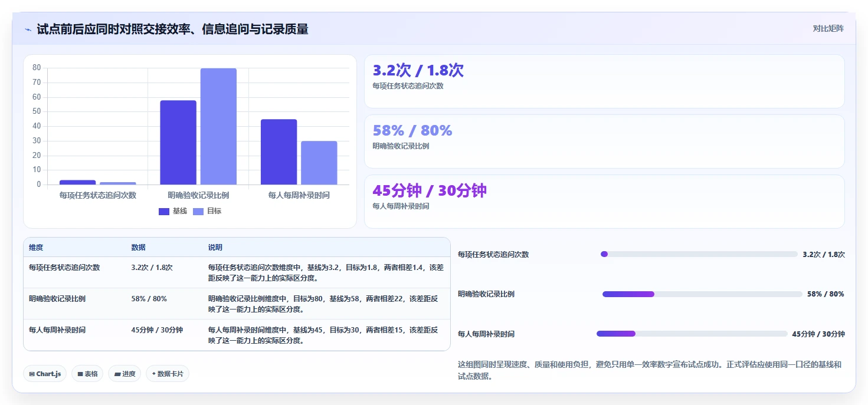Click the header title 试点前后应同时对照交接效率
Screen dimensions: 868x405
click(172, 29)
